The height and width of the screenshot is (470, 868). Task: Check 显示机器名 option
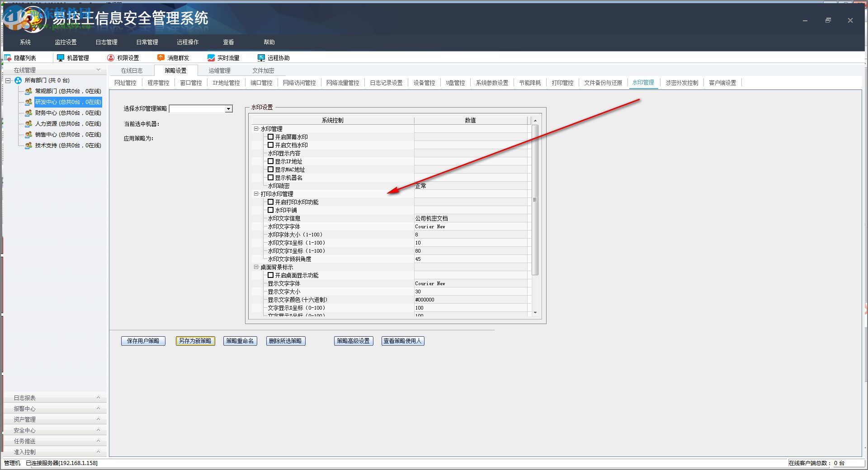(270, 177)
